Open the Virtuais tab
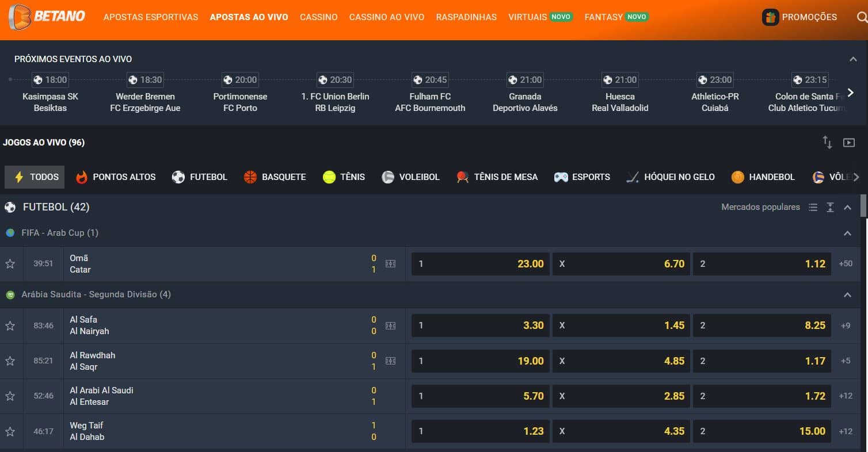Image resolution: width=868 pixels, height=452 pixels. [x=540, y=17]
